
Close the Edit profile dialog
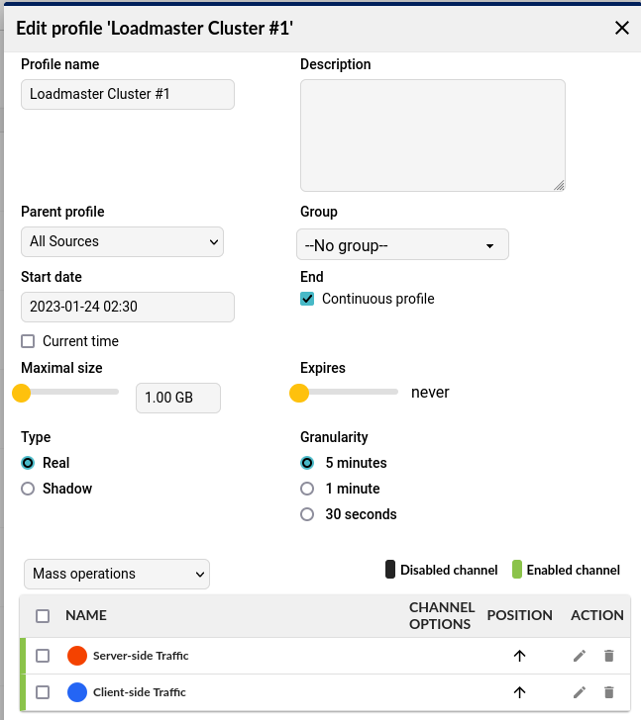(x=621, y=28)
